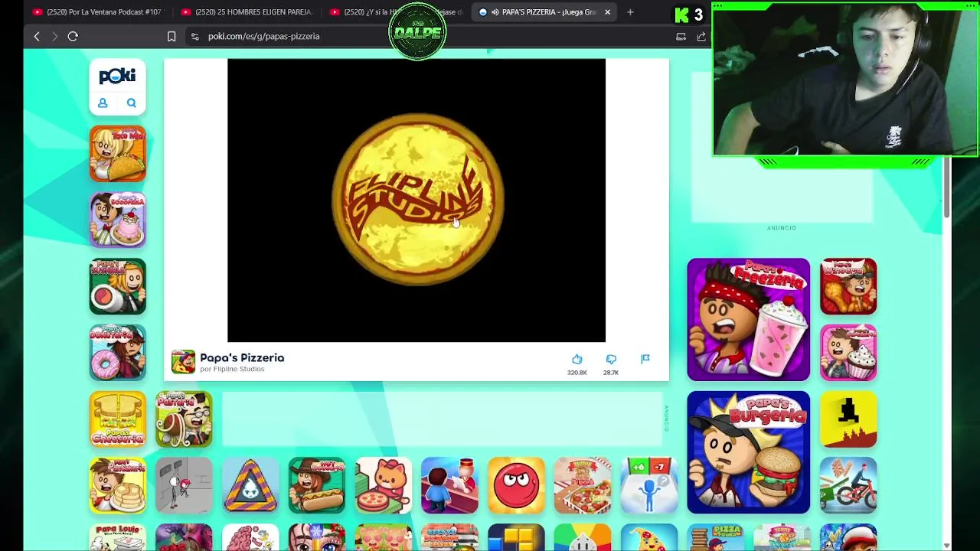This screenshot has width=980, height=551.
Task: Switch to Por La Ventana Podcast tab
Action: point(98,12)
